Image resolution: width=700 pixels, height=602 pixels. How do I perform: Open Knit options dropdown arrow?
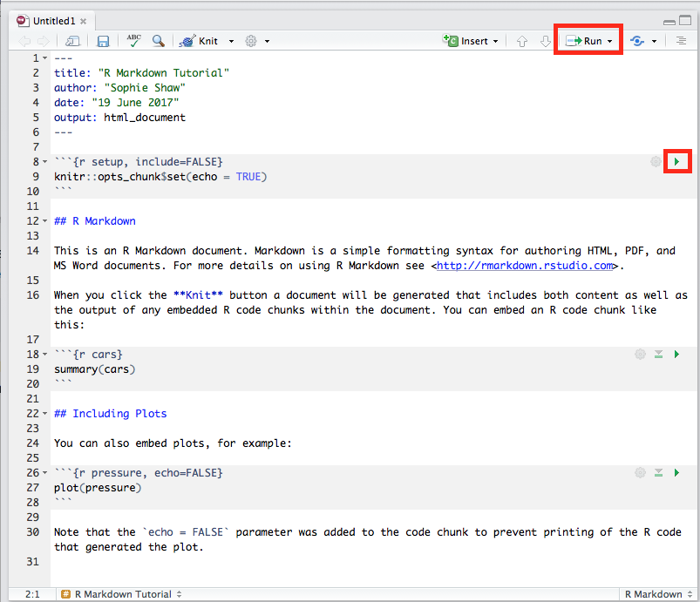tap(231, 41)
